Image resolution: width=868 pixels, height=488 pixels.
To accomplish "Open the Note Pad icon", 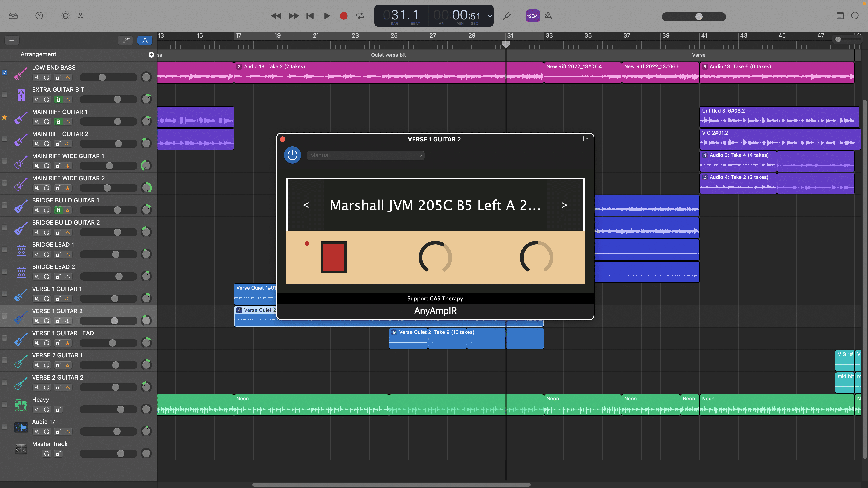I will click(840, 16).
